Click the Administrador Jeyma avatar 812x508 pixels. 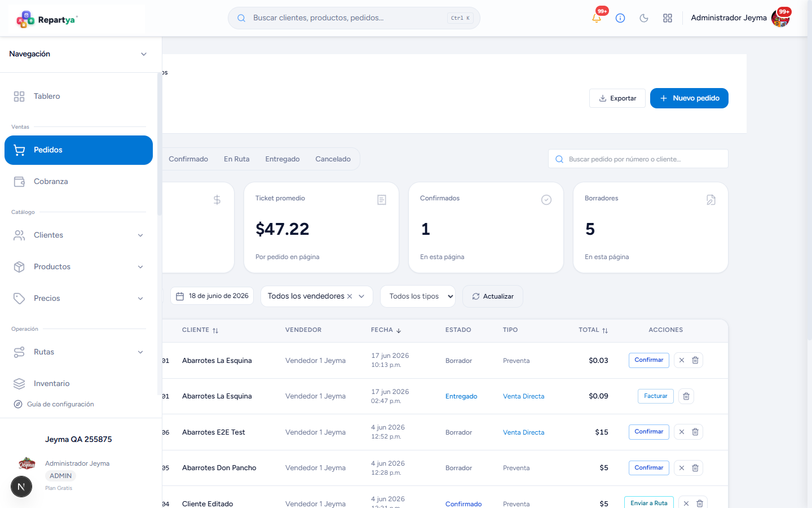[x=780, y=18]
